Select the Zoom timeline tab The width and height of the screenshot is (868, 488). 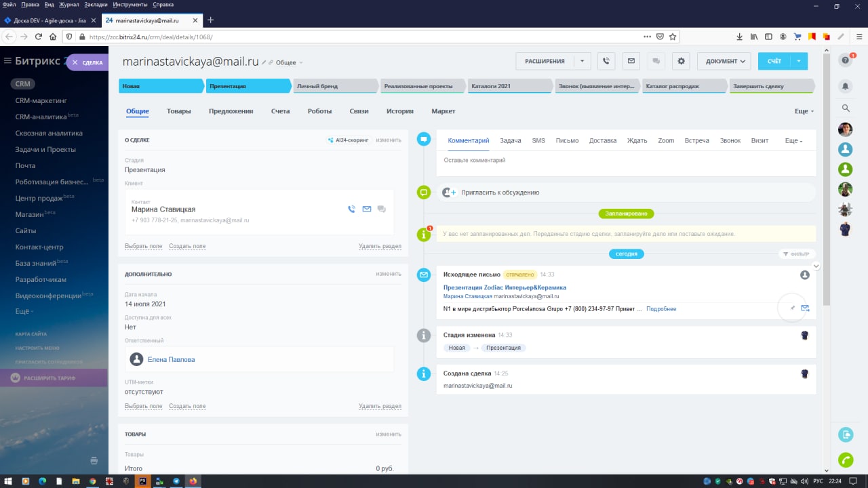(666, 141)
